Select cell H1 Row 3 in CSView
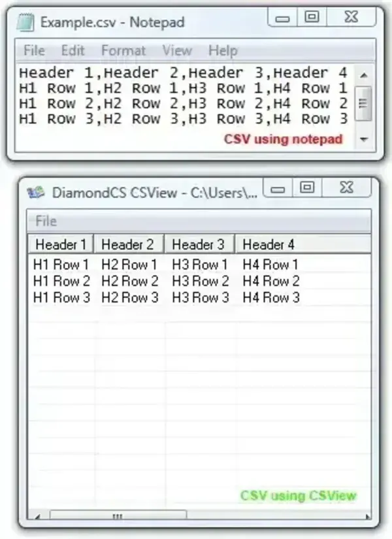 pyautogui.click(x=61, y=297)
